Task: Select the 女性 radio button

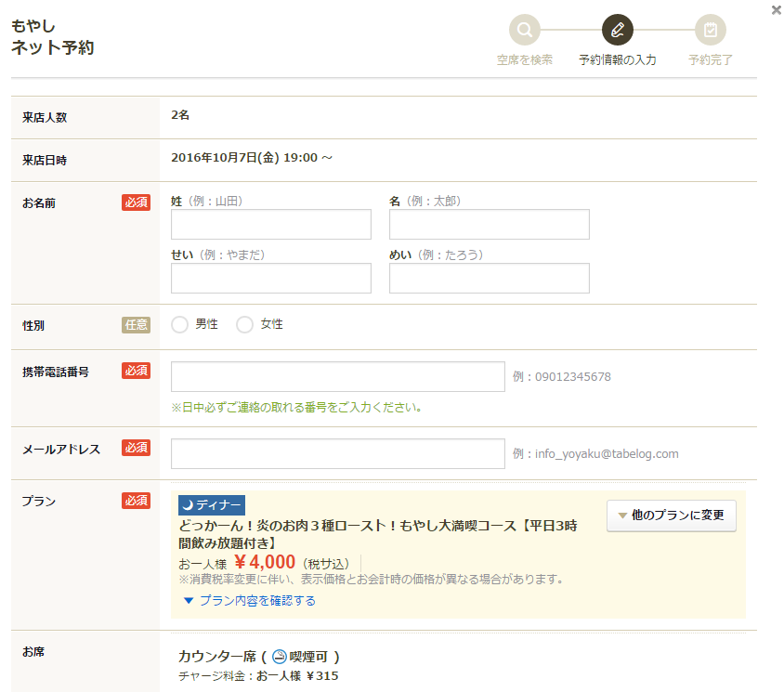Action: point(245,324)
